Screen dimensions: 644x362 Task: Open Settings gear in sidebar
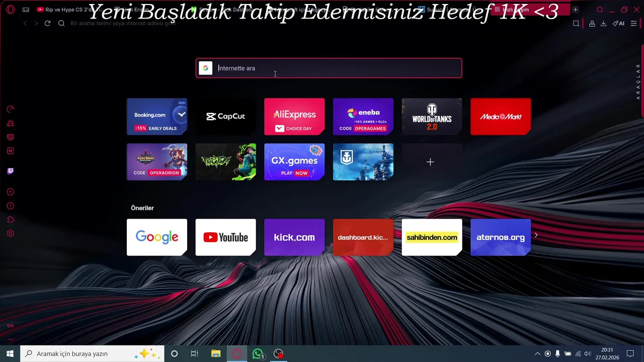(x=10, y=233)
